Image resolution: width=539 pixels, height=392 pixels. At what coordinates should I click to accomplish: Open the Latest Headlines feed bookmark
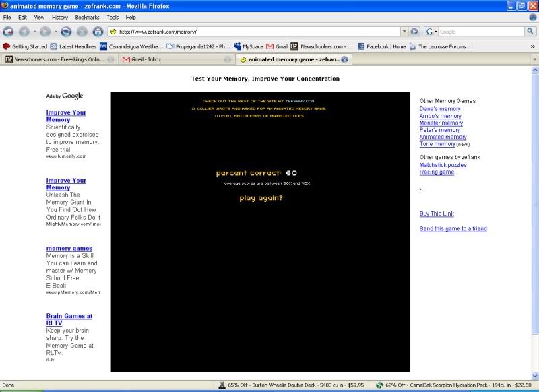(73, 46)
